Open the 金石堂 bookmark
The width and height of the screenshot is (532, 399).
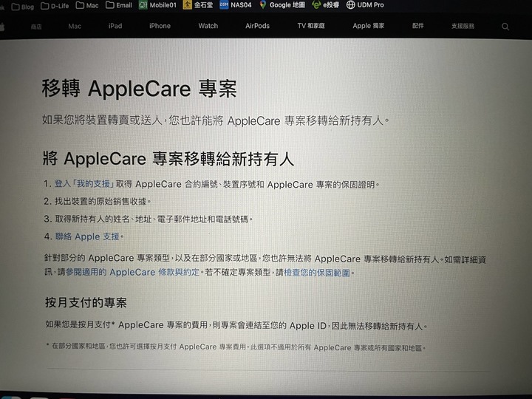point(198,5)
